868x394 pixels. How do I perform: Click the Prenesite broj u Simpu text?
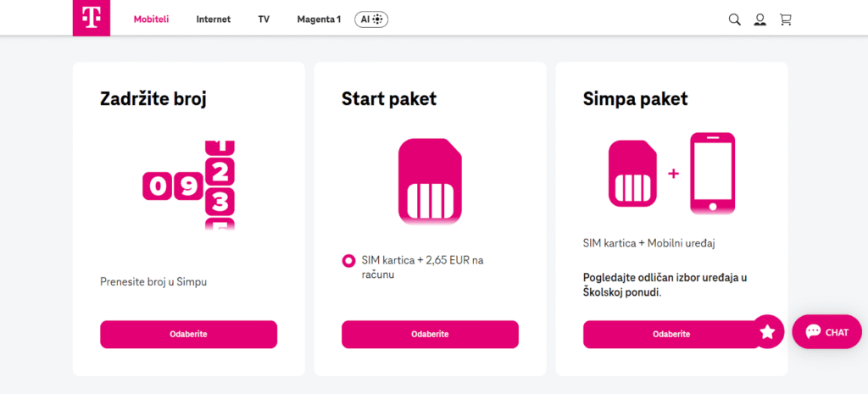pos(153,281)
